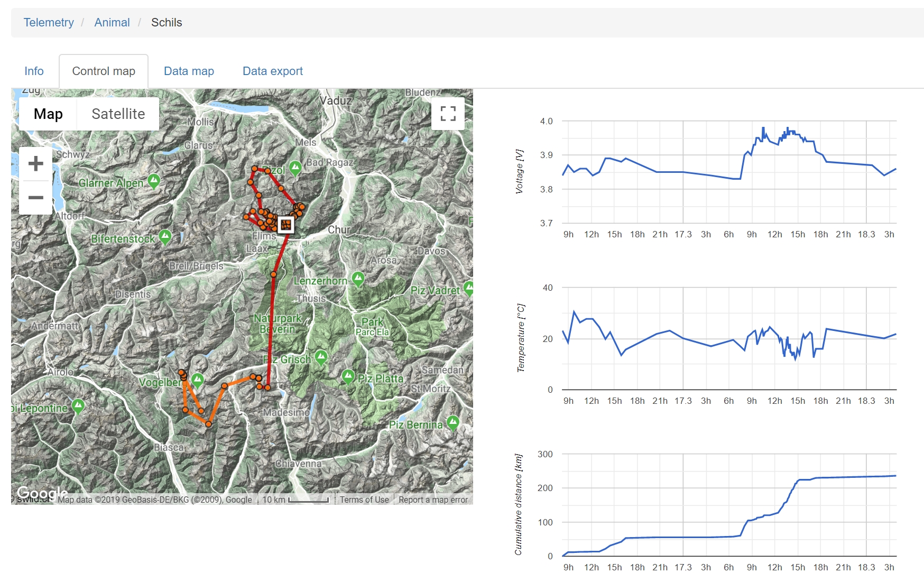Select Map view mode
Viewport: 924px width, 573px height.
point(48,113)
